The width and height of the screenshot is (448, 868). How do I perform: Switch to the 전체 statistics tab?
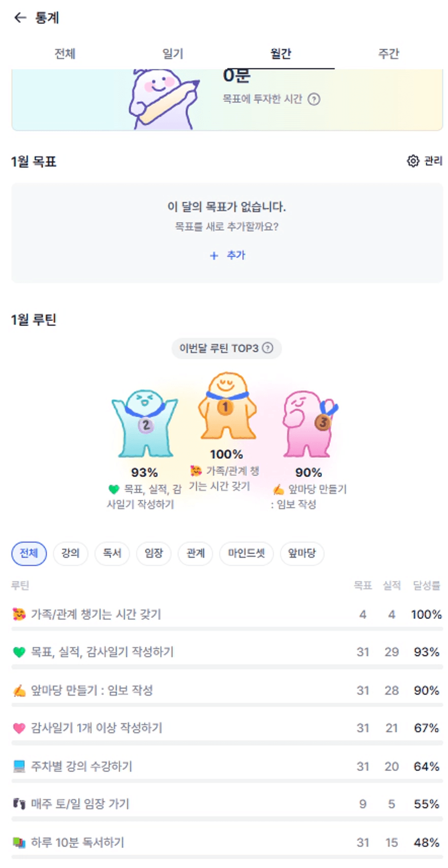pos(65,54)
